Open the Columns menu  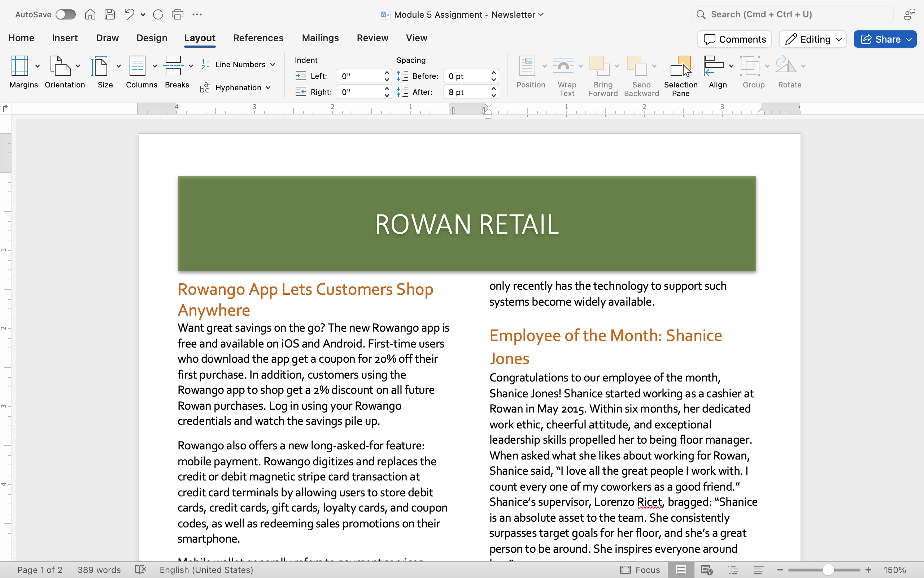tap(141, 72)
